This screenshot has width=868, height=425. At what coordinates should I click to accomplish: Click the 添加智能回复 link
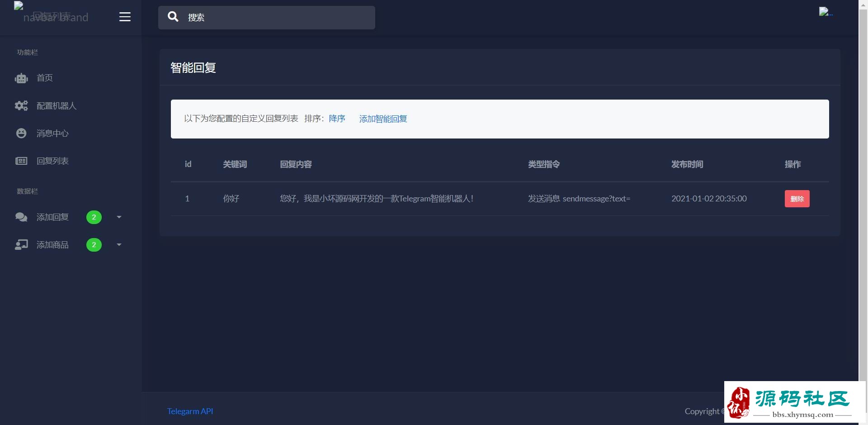tap(383, 119)
